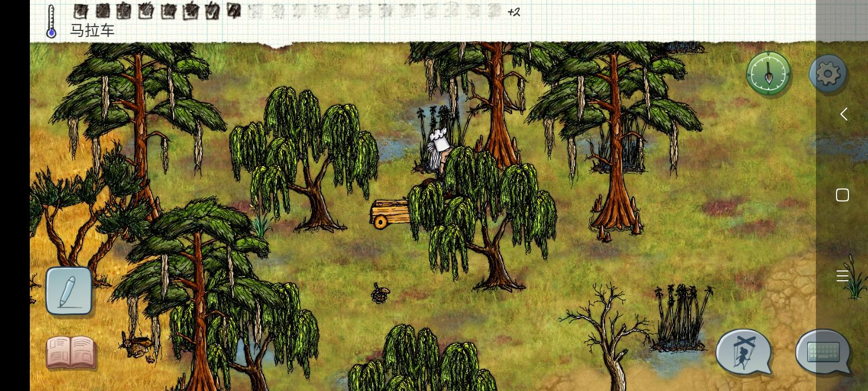Viewport: 868px width, 391px height.
Task: Pick up the small burr on ground
Action: tap(380, 294)
